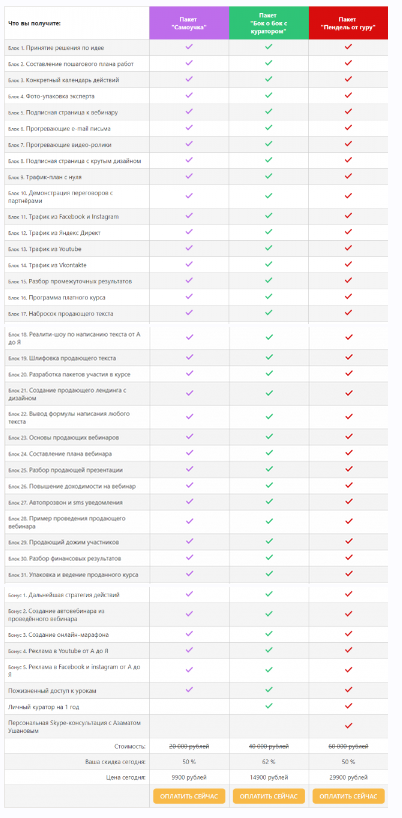Click green checkmark for Блок 23 Основы продающих вебинаров
Screen dimensions: 402x818
(x=269, y=436)
